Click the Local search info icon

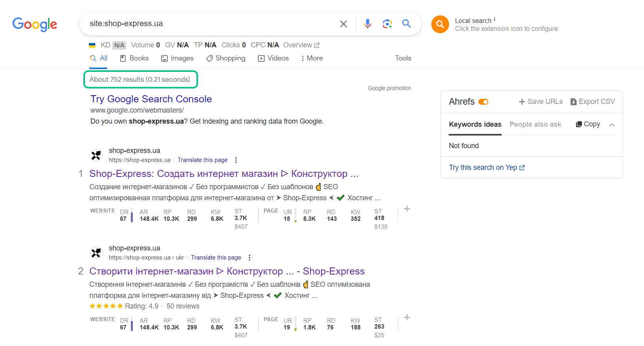tap(495, 19)
